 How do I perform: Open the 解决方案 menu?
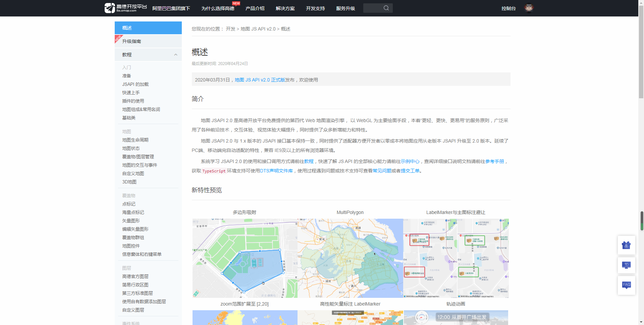(x=285, y=8)
